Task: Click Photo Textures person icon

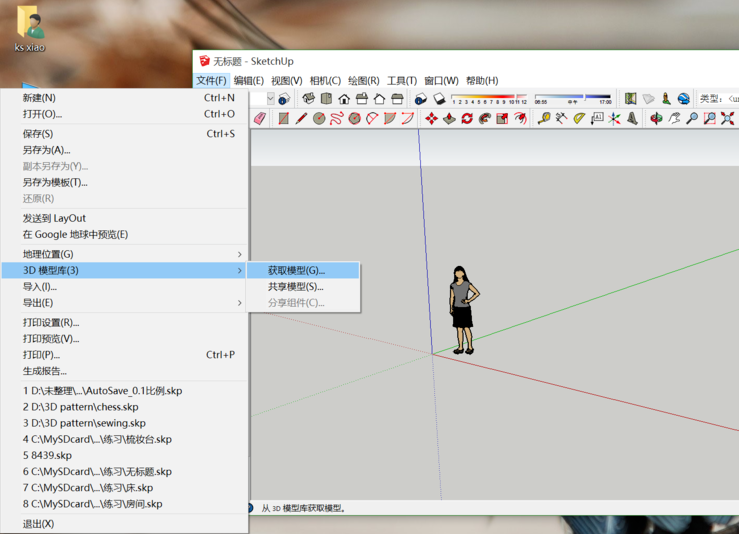Action: coord(666,99)
